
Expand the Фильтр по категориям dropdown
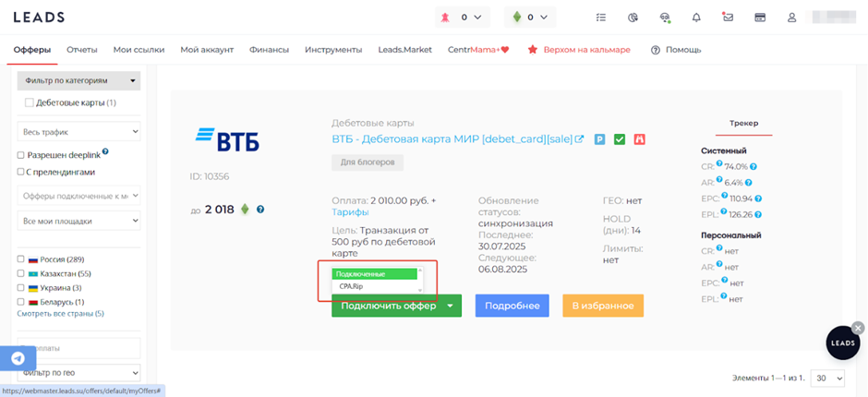click(79, 81)
